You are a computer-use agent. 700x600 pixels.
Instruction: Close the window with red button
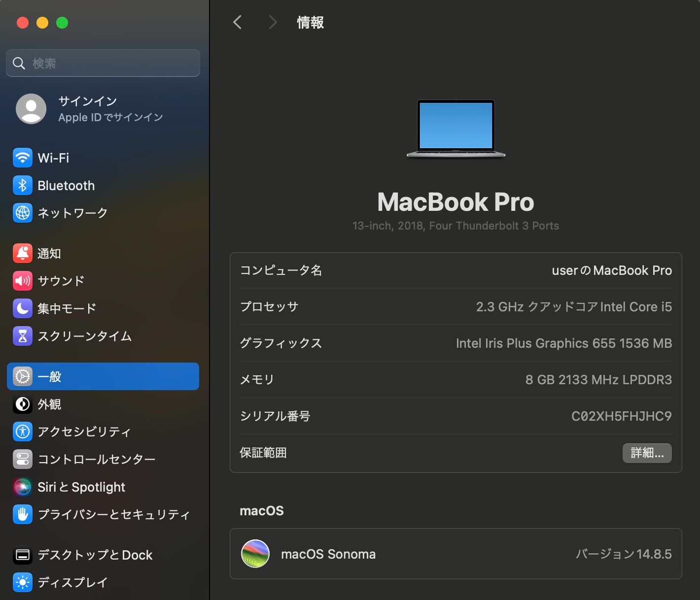(23, 23)
